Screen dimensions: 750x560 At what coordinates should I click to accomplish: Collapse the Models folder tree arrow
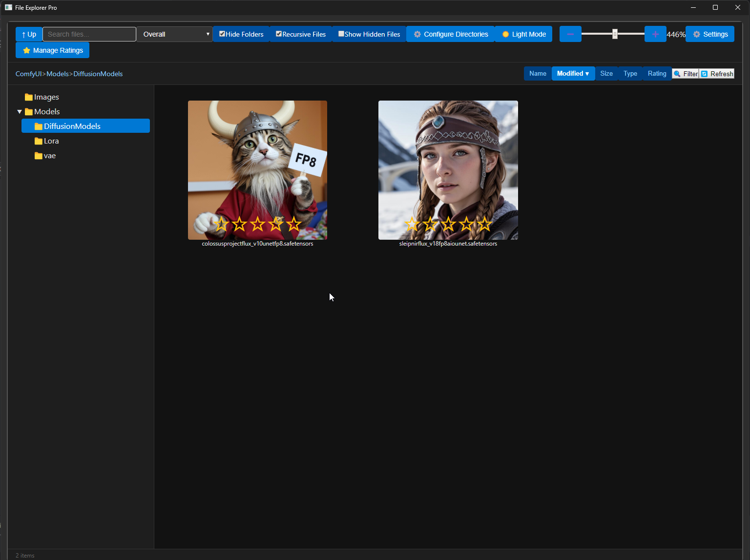point(20,112)
